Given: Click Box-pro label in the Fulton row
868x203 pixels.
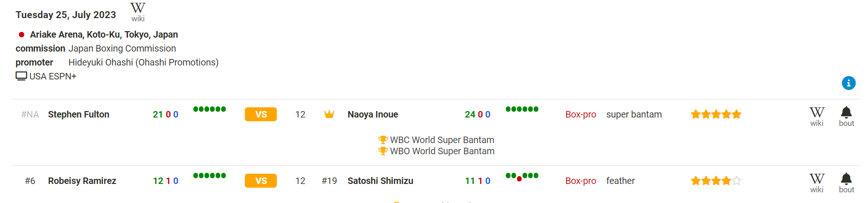Looking at the screenshot, I should (581, 114).
